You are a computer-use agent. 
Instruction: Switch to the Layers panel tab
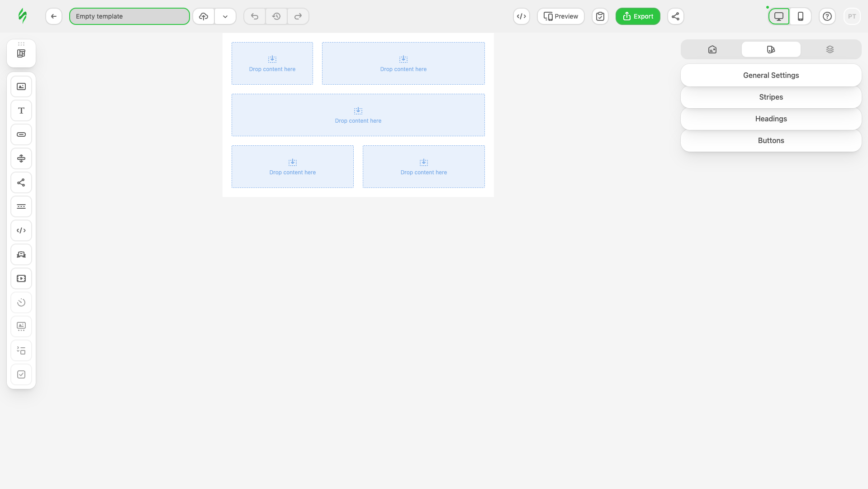[830, 49]
